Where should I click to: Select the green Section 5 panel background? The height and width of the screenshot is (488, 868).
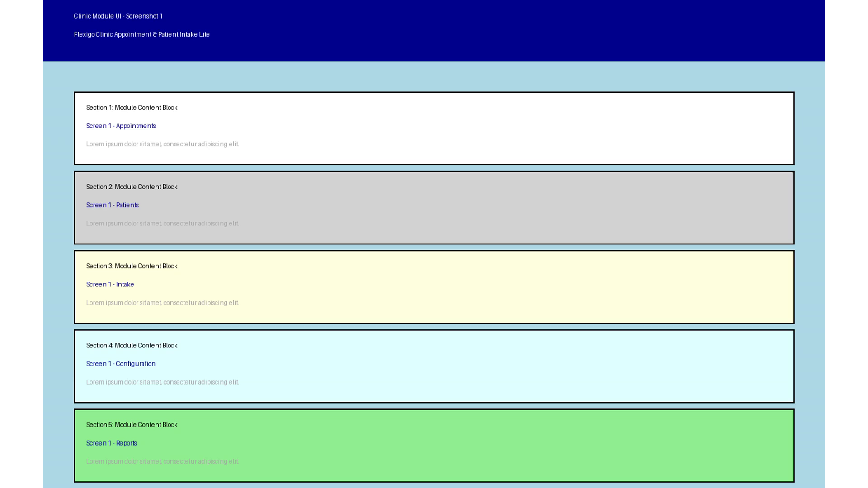pos(497,446)
